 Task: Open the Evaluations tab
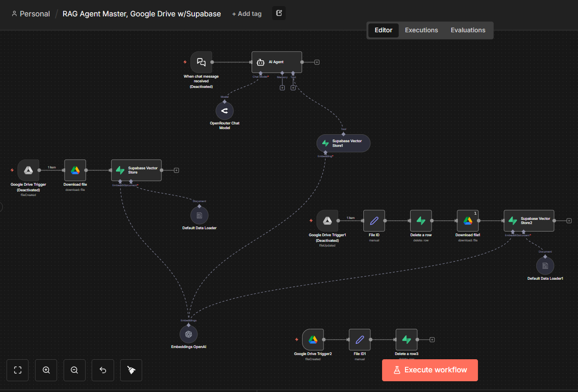468,30
